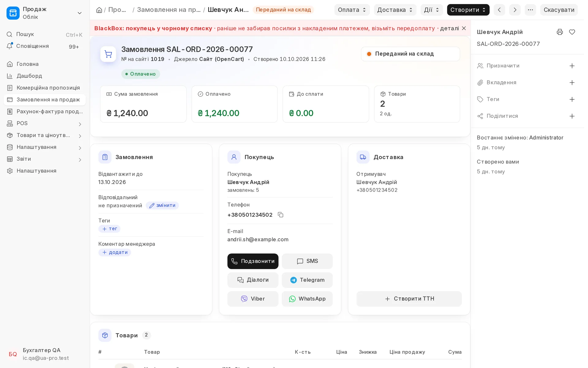Expand the POS sidebar section

(x=80, y=124)
